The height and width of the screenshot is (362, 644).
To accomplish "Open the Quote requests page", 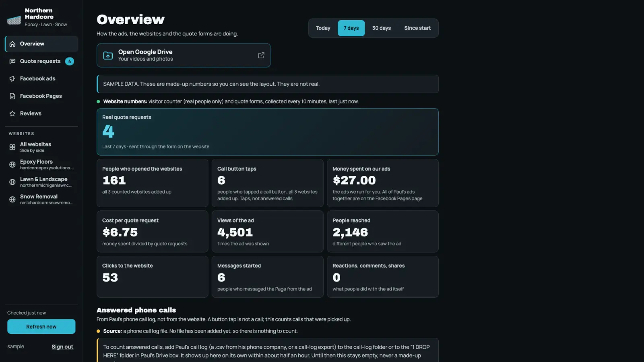I will [41, 61].
